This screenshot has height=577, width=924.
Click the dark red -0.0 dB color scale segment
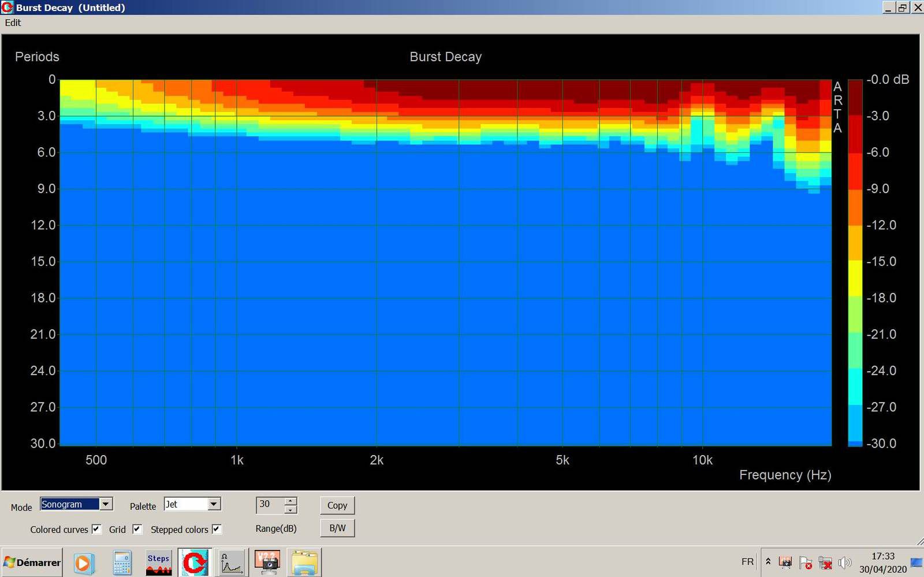[x=855, y=97]
